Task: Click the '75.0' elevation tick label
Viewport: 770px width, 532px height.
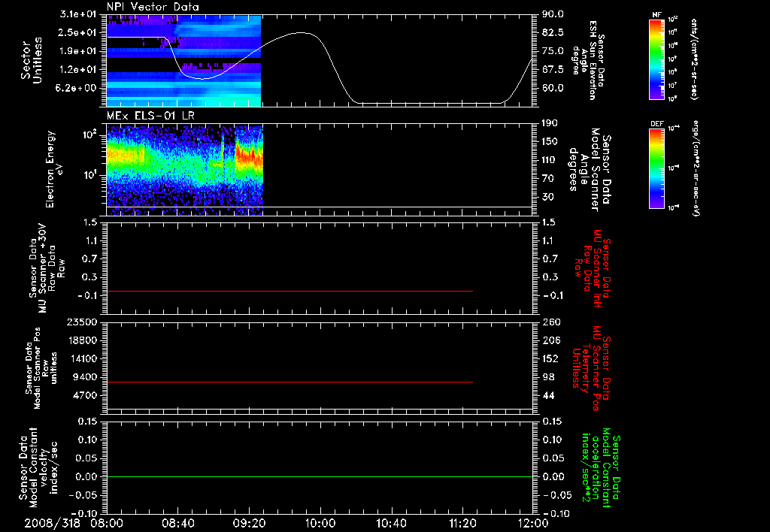Action: (553, 51)
